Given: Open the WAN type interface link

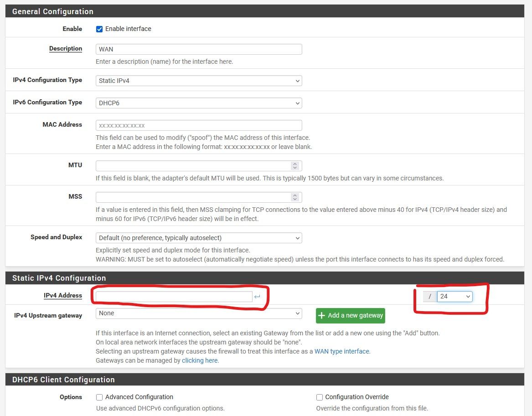Looking at the screenshot, I should (342, 351).
